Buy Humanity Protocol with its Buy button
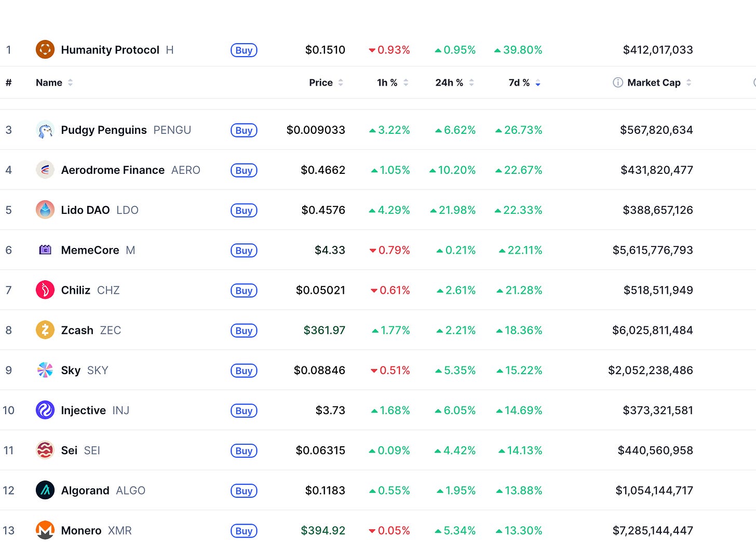The image size is (756, 548). [244, 50]
